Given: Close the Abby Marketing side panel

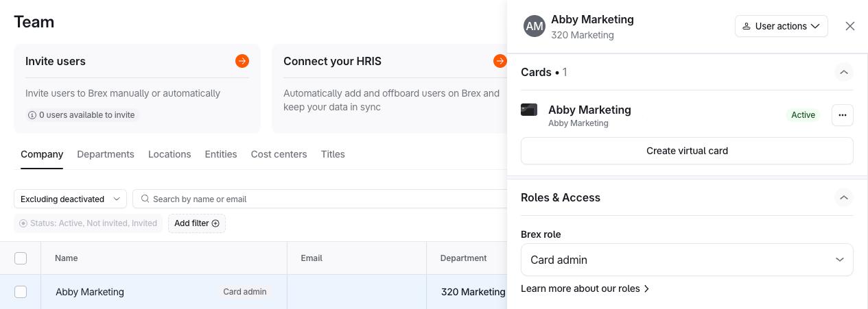Looking at the screenshot, I should (x=849, y=26).
